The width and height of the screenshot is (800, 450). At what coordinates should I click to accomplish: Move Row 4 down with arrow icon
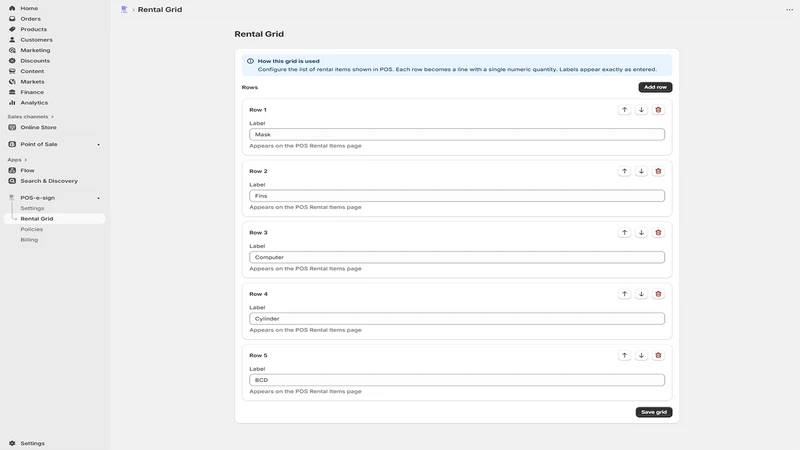[x=641, y=294]
